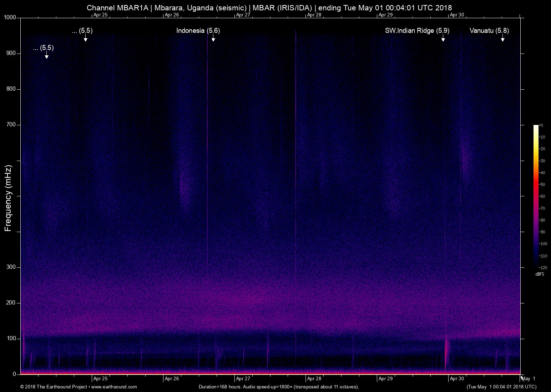Click the Apr 30 label on top axis

pyautogui.click(x=457, y=15)
